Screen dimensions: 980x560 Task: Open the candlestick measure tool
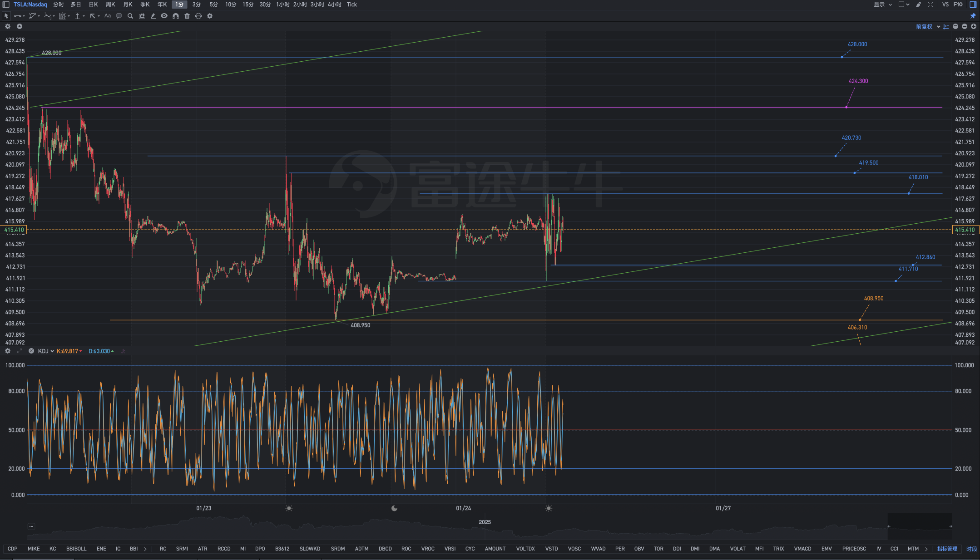click(x=142, y=16)
